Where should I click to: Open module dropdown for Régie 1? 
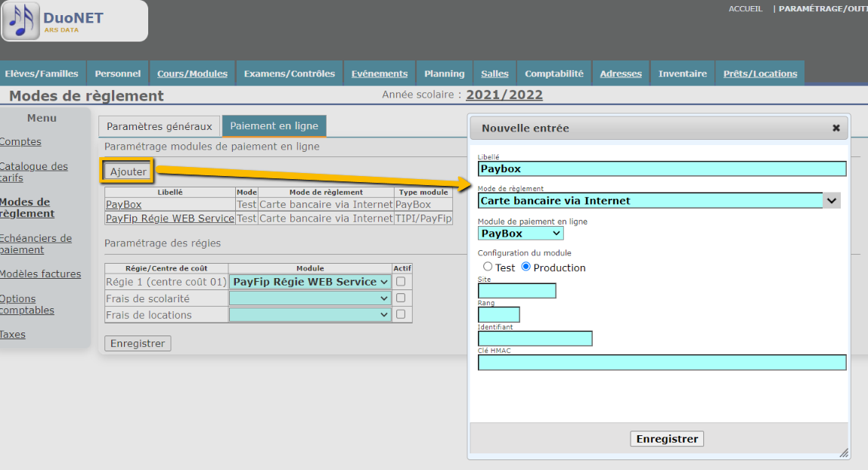[x=310, y=282]
